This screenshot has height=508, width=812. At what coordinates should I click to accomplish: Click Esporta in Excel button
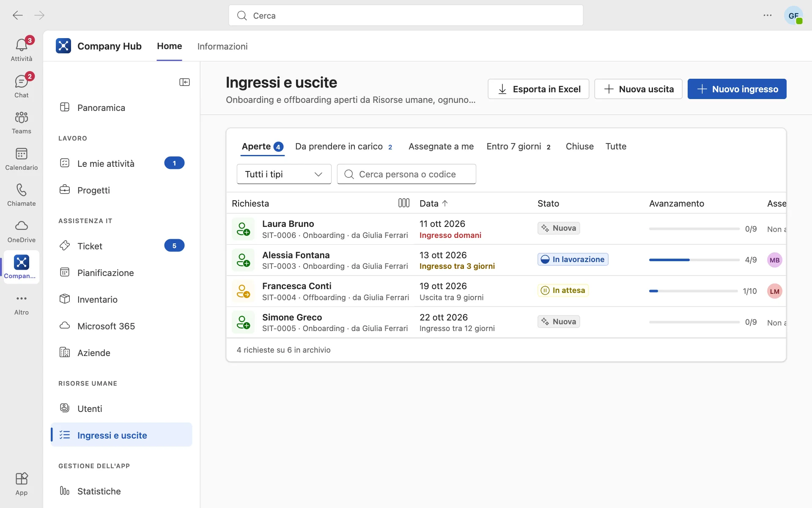[538, 89]
